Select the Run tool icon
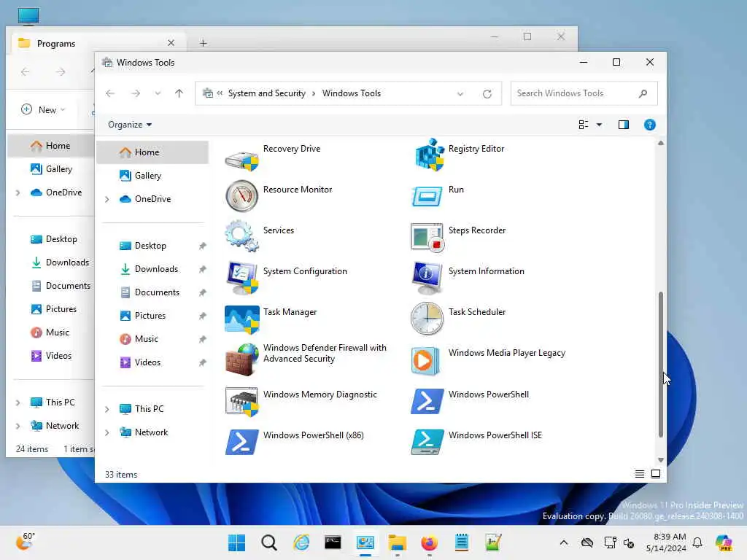This screenshot has width=747, height=560. 427,197
